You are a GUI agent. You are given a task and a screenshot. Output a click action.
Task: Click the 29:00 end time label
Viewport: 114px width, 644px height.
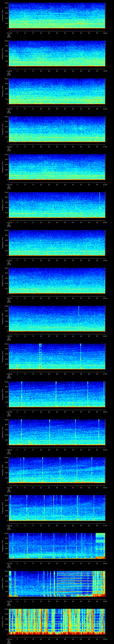105,450
